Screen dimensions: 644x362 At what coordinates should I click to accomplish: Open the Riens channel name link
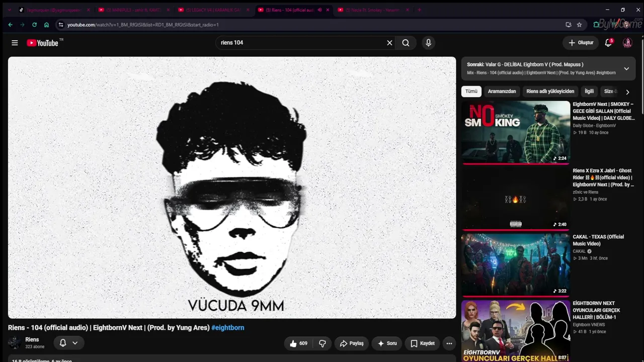point(32,340)
